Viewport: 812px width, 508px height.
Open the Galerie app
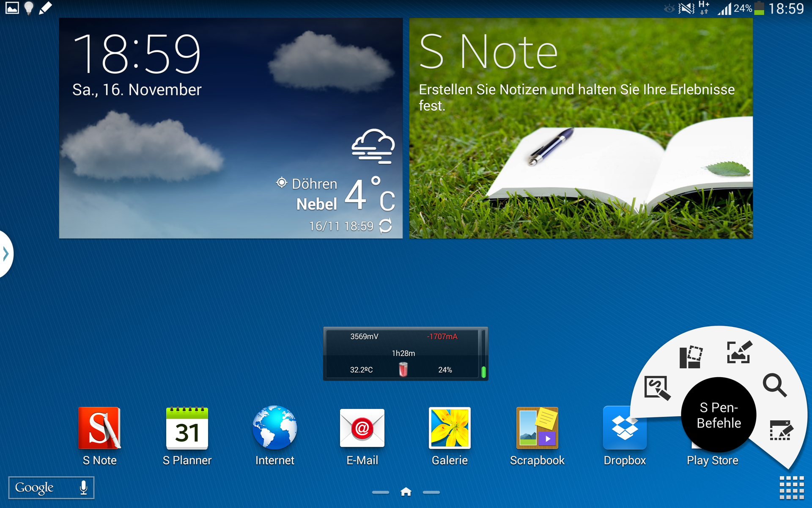click(450, 428)
